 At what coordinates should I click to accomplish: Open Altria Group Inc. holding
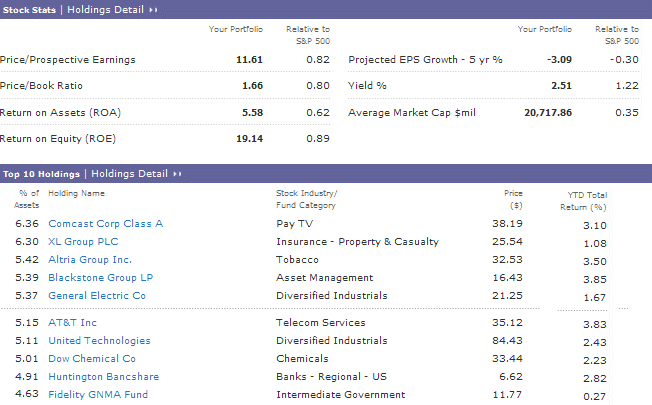[x=90, y=259]
